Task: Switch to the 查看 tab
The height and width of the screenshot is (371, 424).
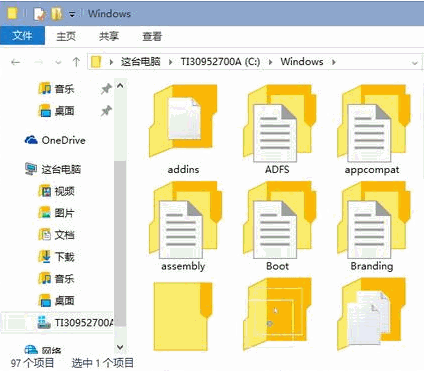Action: click(152, 36)
